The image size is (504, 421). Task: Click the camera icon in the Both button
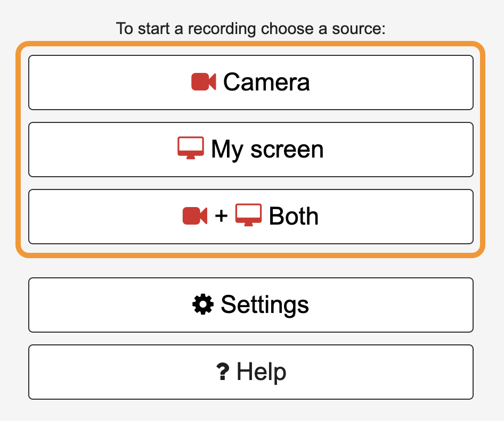[x=195, y=216]
